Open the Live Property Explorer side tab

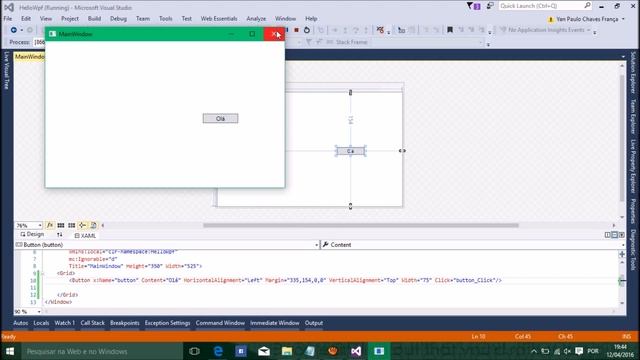[x=633, y=166]
